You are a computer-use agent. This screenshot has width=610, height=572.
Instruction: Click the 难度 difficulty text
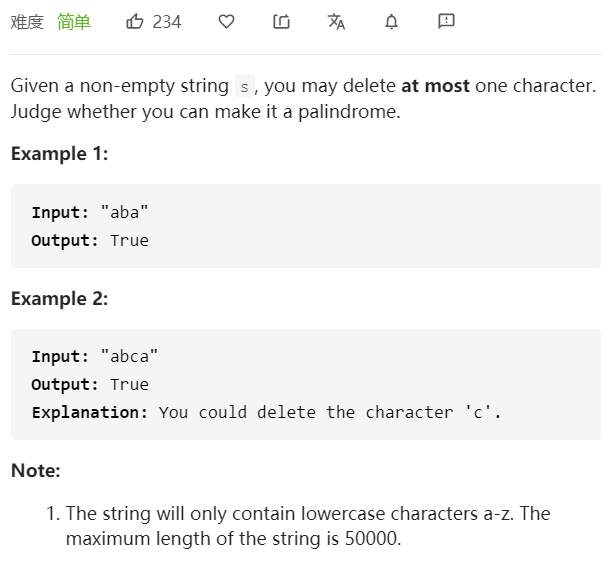click(x=27, y=21)
